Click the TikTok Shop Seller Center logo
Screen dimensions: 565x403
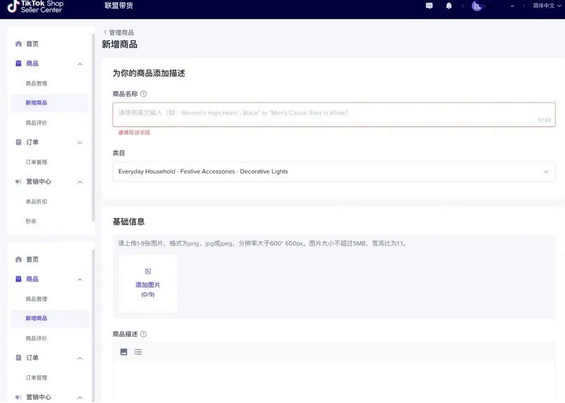[x=35, y=6]
